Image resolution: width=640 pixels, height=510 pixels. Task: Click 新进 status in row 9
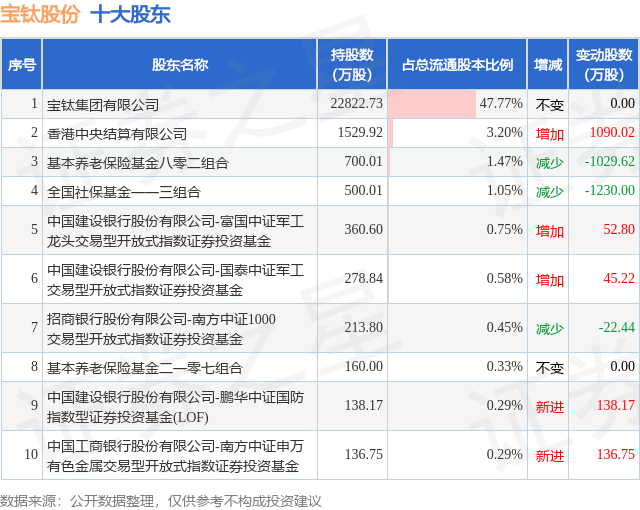[x=549, y=407]
